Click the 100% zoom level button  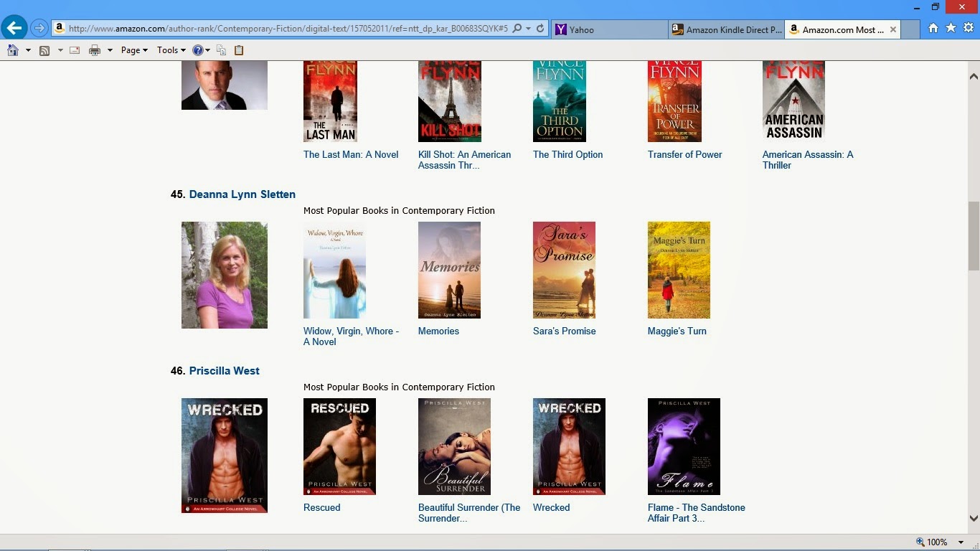(932, 542)
